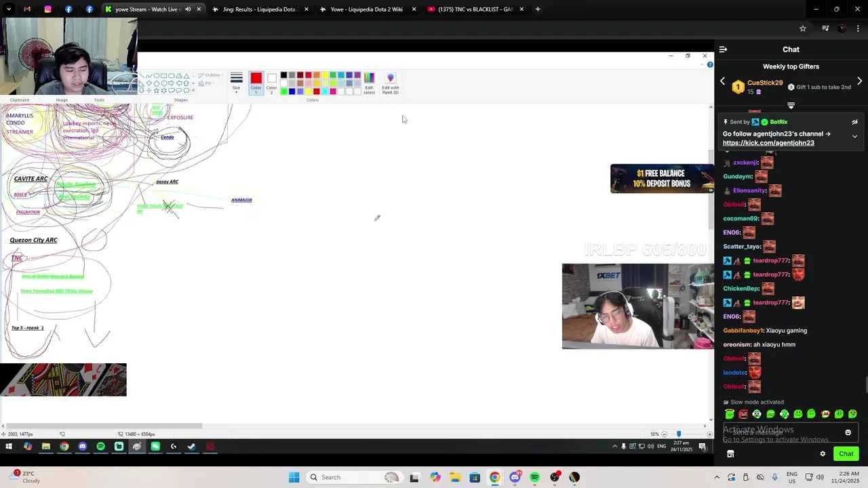
Task: Select the Oval shape in Paint
Action: tap(156, 76)
